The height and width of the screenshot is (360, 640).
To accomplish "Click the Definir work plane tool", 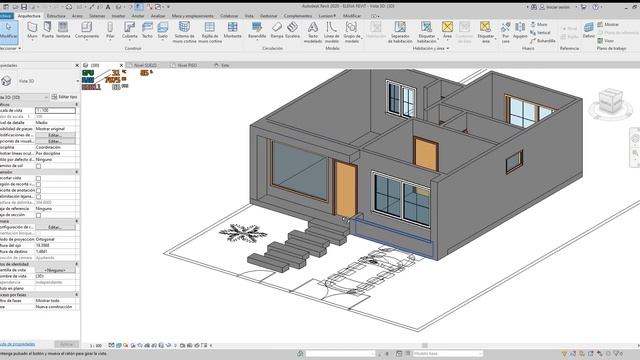I will [589, 30].
